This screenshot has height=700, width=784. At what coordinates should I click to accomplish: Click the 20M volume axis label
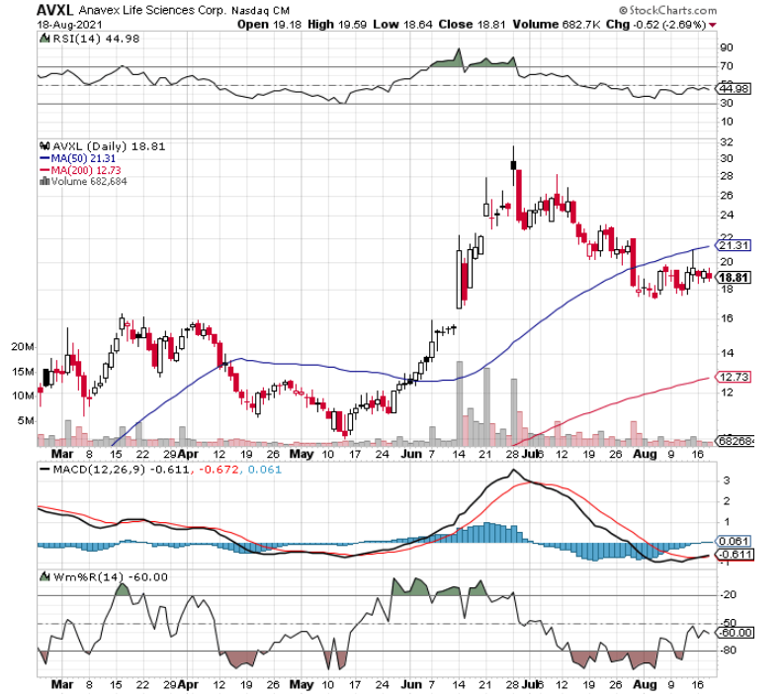coord(23,347)
